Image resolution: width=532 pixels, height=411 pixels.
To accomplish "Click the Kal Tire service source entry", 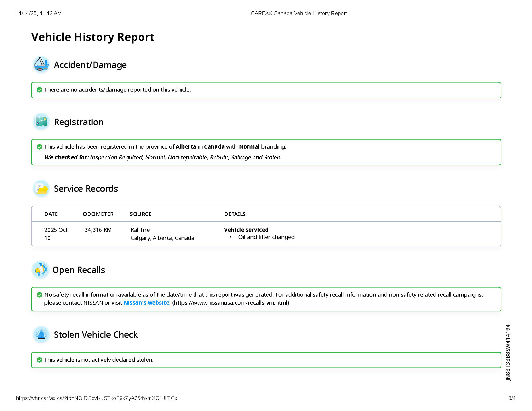I will 140,230.
